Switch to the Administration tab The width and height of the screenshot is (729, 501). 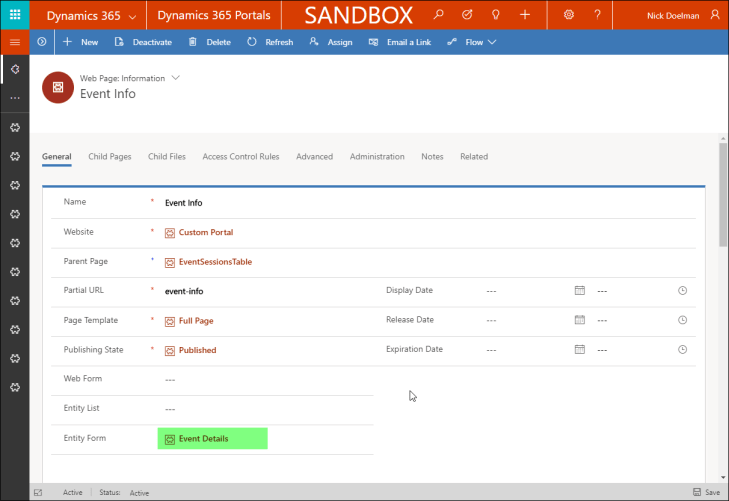point(377,157)
